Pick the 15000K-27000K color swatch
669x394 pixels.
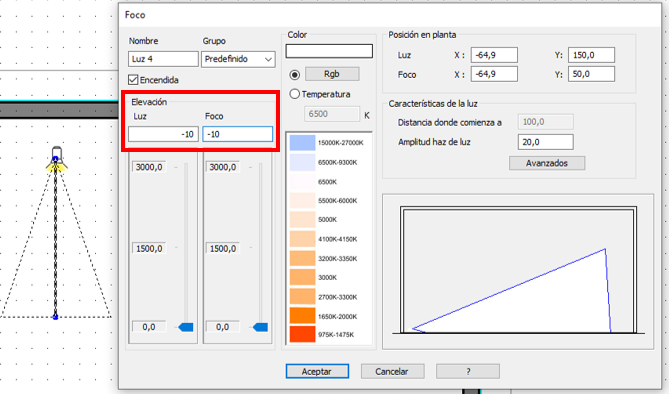(x=303, y=143)
